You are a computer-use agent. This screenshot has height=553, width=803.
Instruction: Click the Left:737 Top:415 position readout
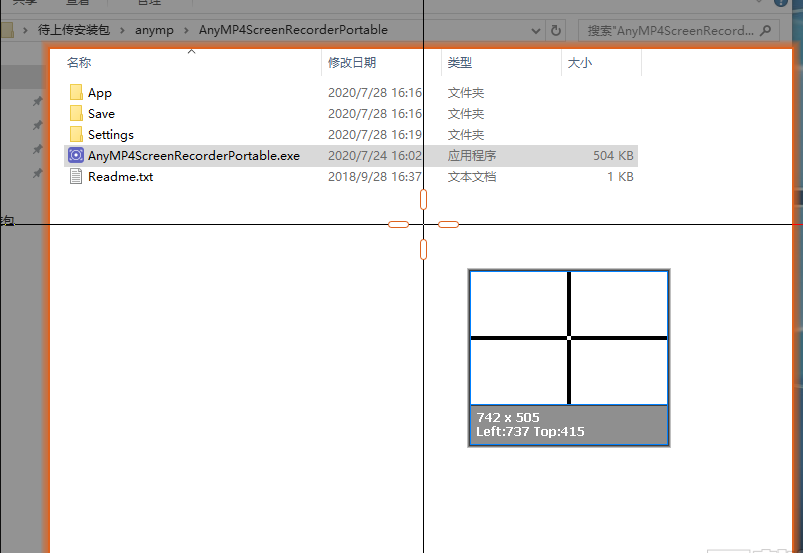[x=530, y=432]
